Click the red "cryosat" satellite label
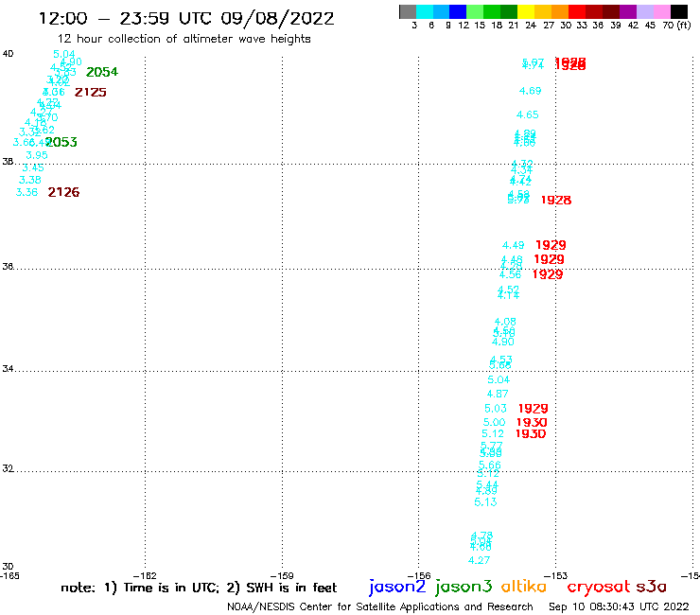This screenshot has height=615, width=700. click(598, 587)
